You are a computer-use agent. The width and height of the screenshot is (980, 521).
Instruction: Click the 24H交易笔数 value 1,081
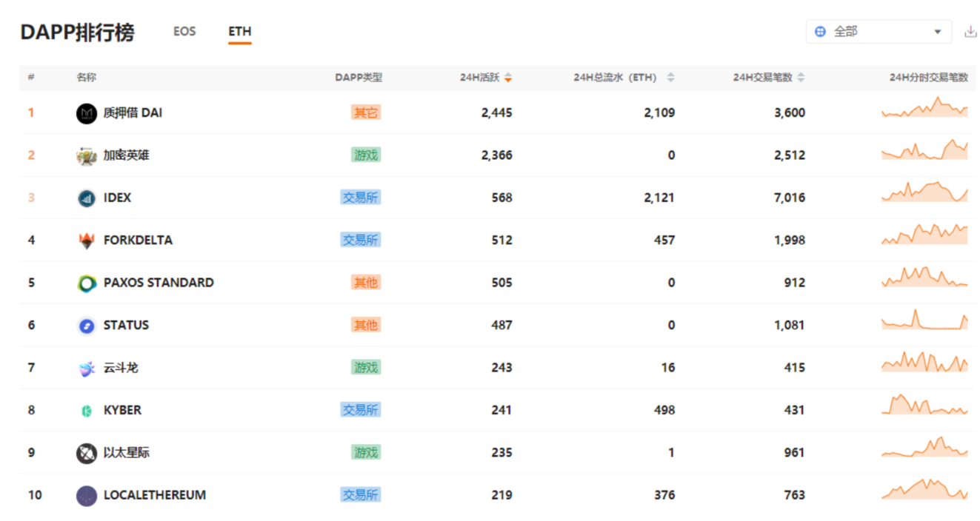(x=790, y=325)
